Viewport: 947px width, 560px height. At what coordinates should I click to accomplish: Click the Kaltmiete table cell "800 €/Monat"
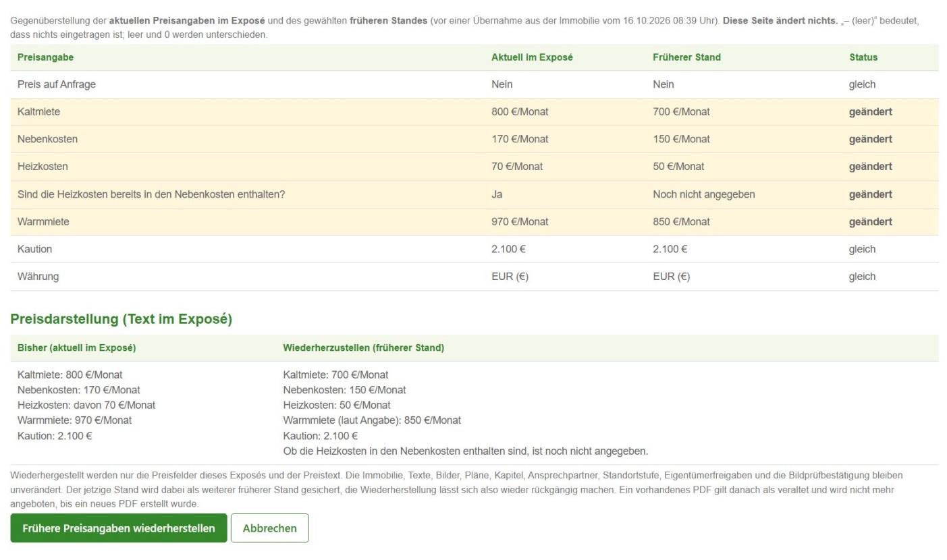coord(520,112)
